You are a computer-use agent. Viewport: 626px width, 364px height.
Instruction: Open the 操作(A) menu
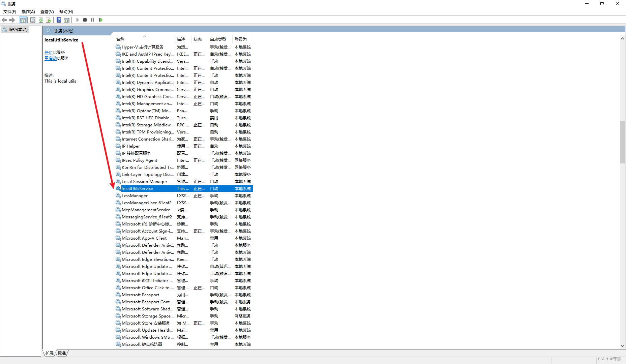coord(28,12)
